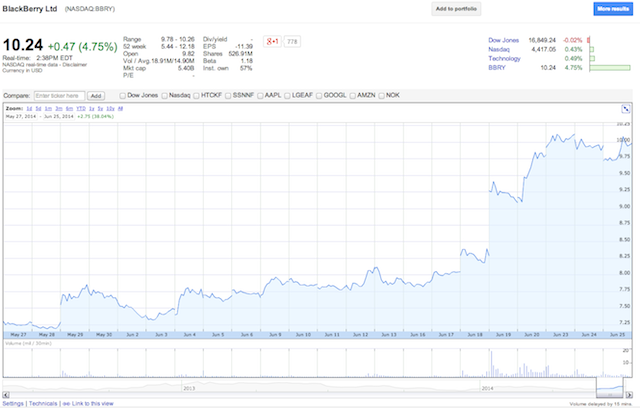Click the chart full-screen expand icon
Screen dimensions: 640x408
626,109
